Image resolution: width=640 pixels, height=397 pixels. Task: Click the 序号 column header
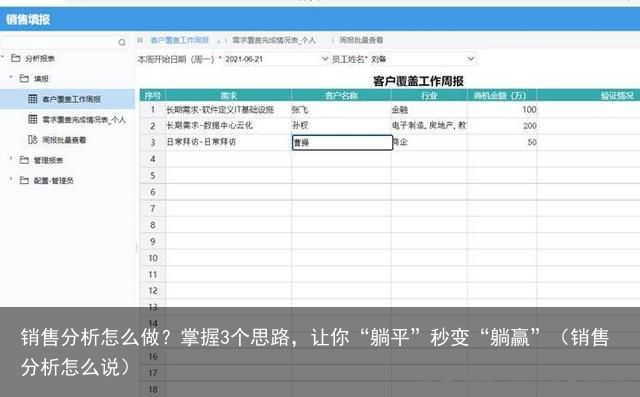pyautogui.click(x=153, y=95)
